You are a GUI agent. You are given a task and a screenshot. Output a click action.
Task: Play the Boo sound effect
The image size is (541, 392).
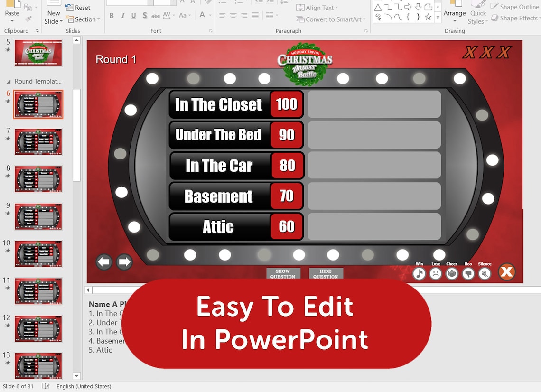point(468,274)
